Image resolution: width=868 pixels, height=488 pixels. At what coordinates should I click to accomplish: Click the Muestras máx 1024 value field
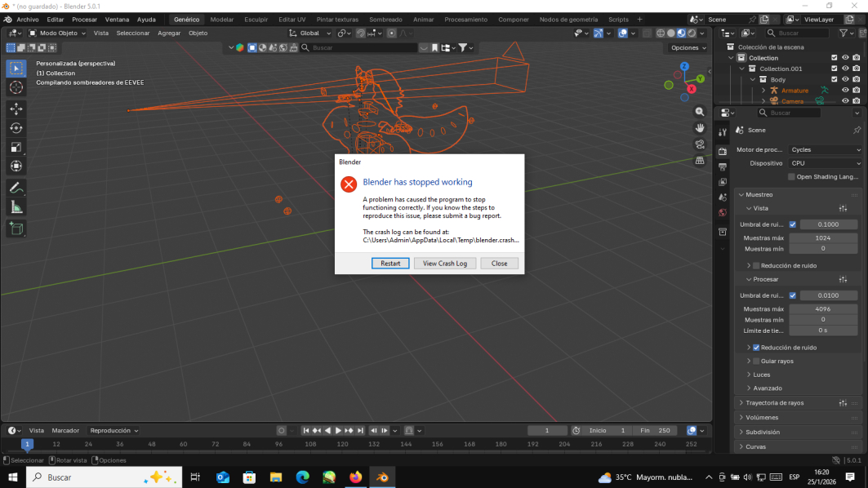click(823, 238)
